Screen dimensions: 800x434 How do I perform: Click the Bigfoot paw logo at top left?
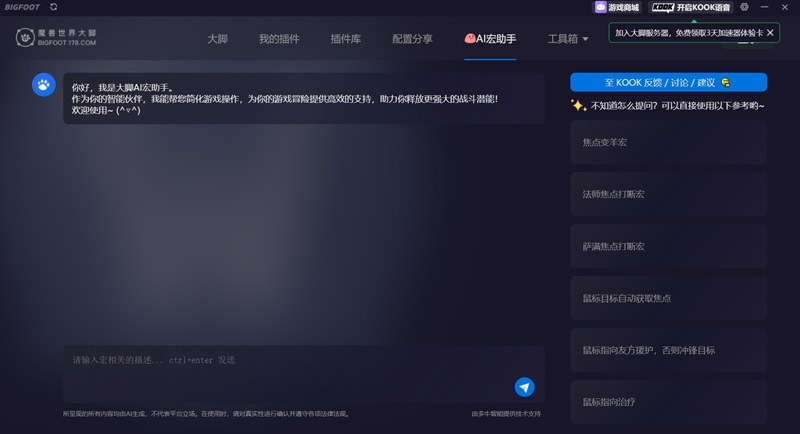(x=26, y=38)
